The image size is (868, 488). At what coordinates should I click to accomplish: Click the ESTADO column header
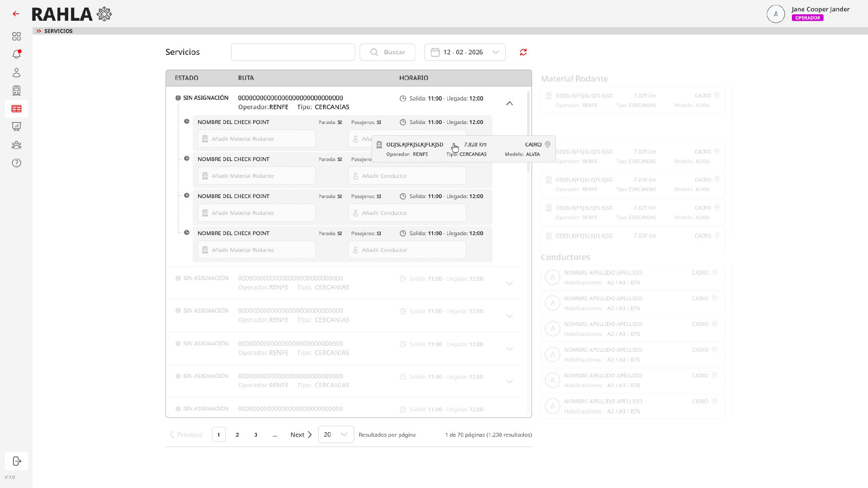[186, 78]
